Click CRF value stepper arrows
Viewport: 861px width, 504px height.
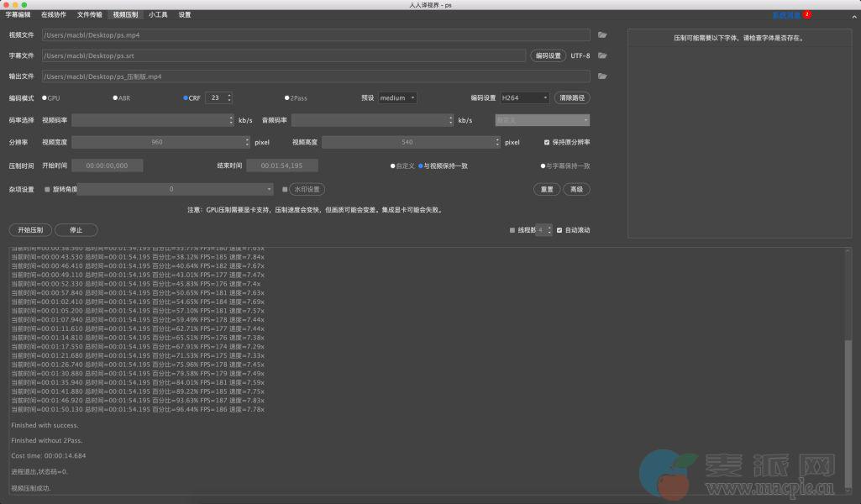tap(229, 98)
